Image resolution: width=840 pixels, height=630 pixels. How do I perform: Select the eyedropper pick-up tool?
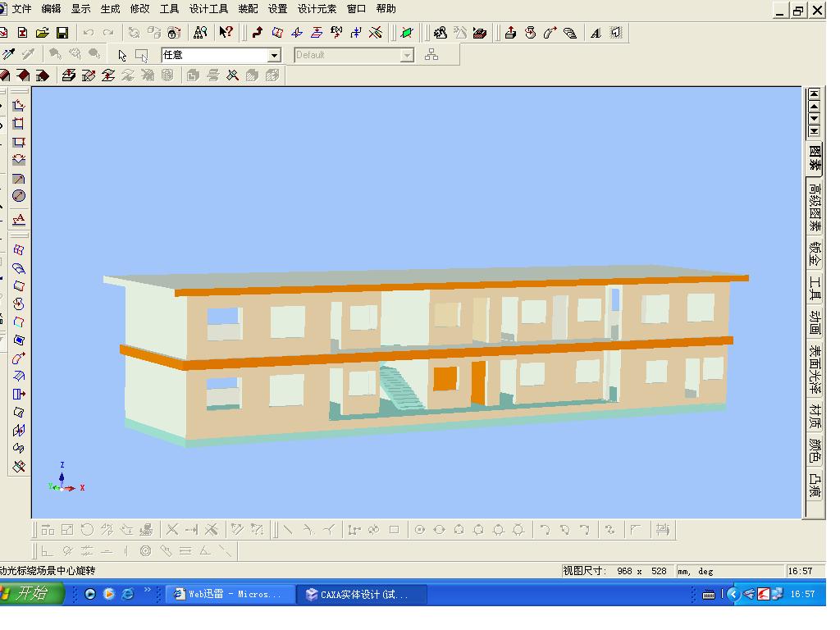(8, 54)
